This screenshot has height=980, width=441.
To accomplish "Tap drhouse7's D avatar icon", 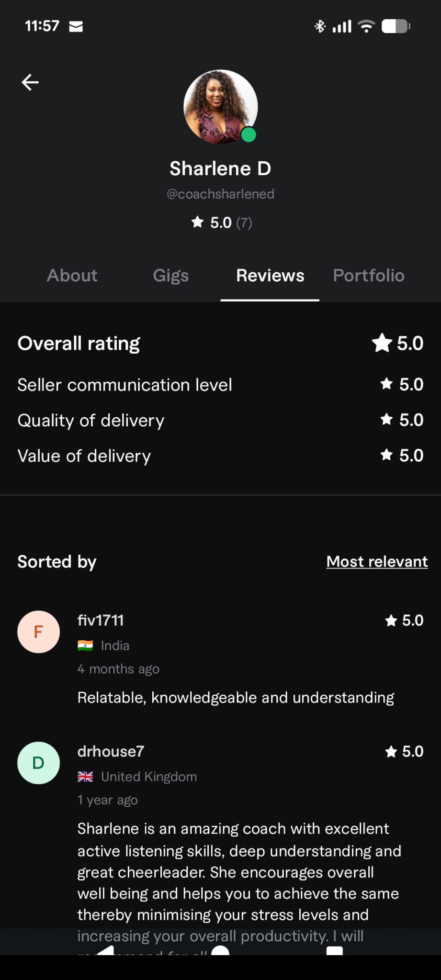I will point(38,763).
